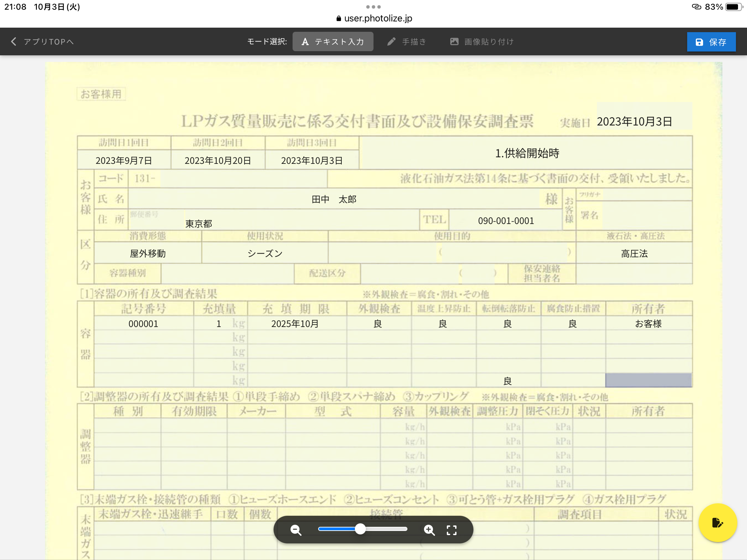Tap the battery indicator in the status bar
This screenshot has height=560, width=747.
click(733, 7)
